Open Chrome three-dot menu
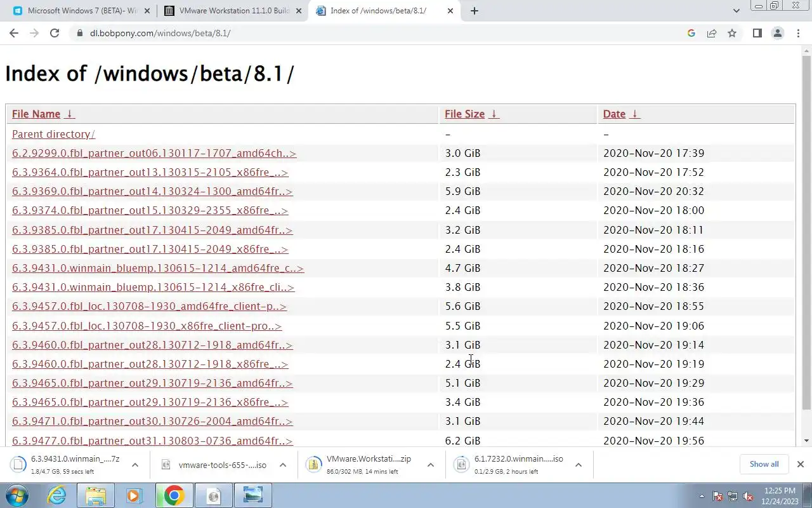 tap(798, 33)
